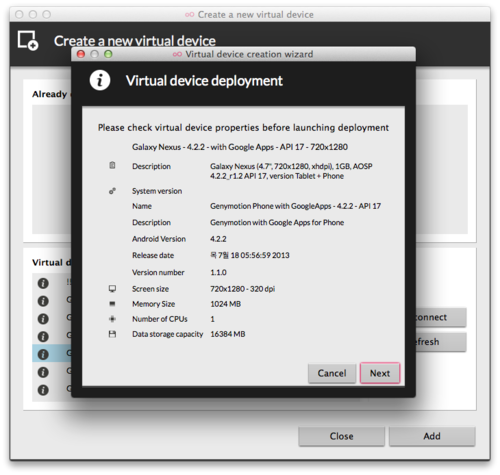This screenshot has width=500, height=475.
Task: Click the CPU icon beside Number of CPUs
Action: click(x=112, y=319)
